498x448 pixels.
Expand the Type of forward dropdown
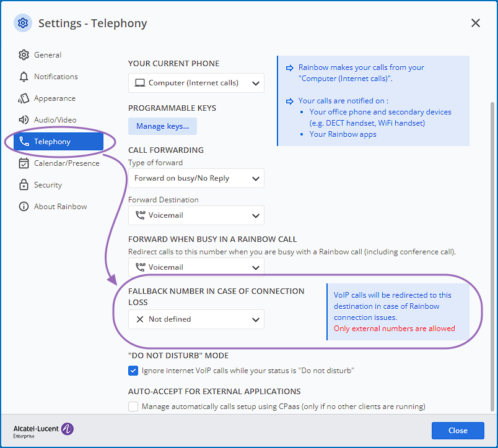tap(196, 178)
